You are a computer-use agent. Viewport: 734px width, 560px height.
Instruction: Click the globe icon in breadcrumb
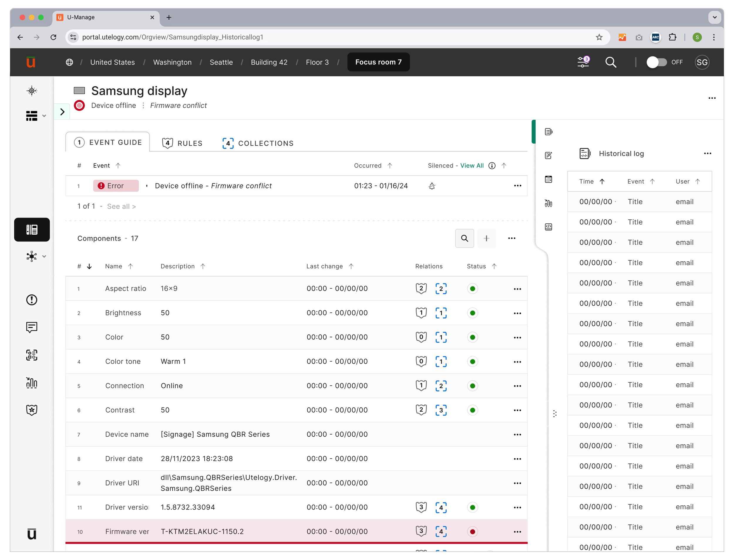(69, 62)
